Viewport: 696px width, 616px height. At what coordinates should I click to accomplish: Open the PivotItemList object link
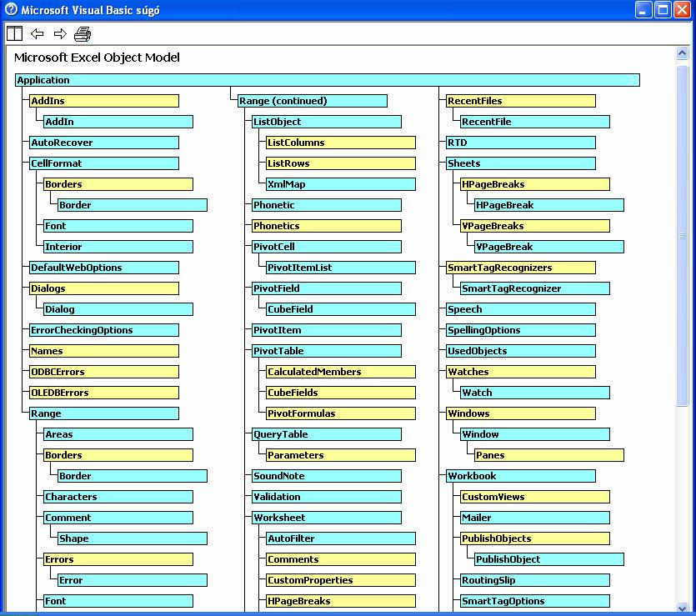[341, 268]
